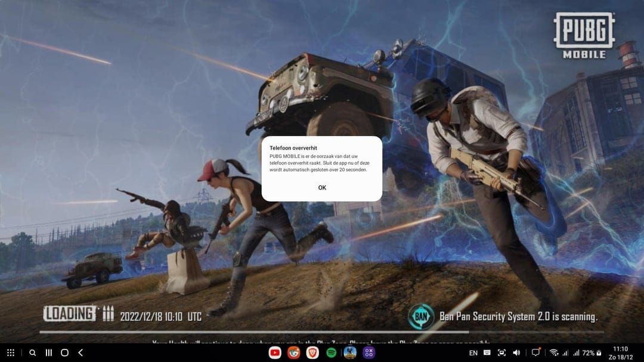Open the clock showing 11:10

coord(621,349)
